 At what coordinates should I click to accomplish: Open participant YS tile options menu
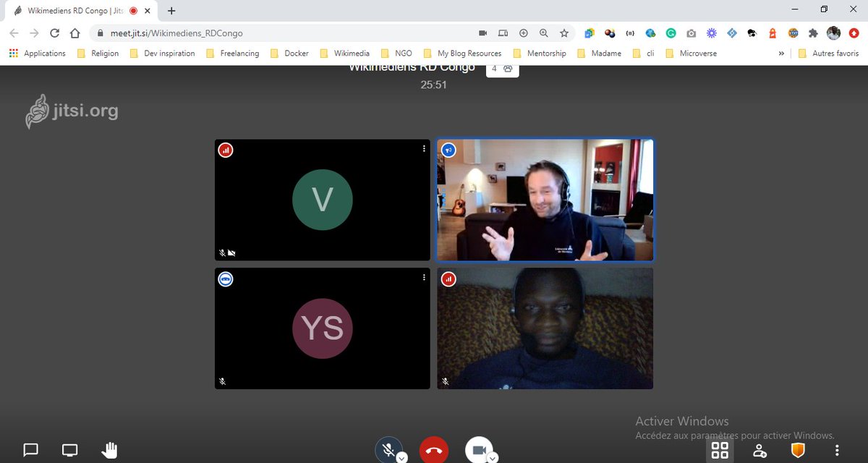click(425, 277)
